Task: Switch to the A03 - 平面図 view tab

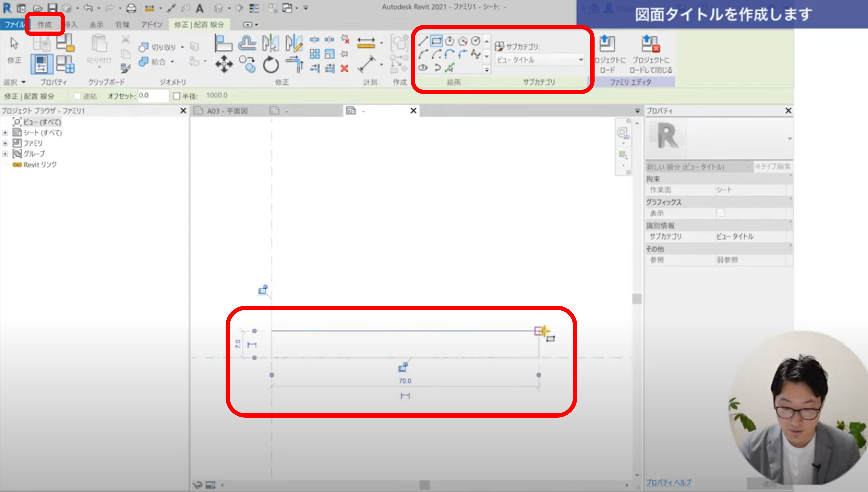Action: 227,111
